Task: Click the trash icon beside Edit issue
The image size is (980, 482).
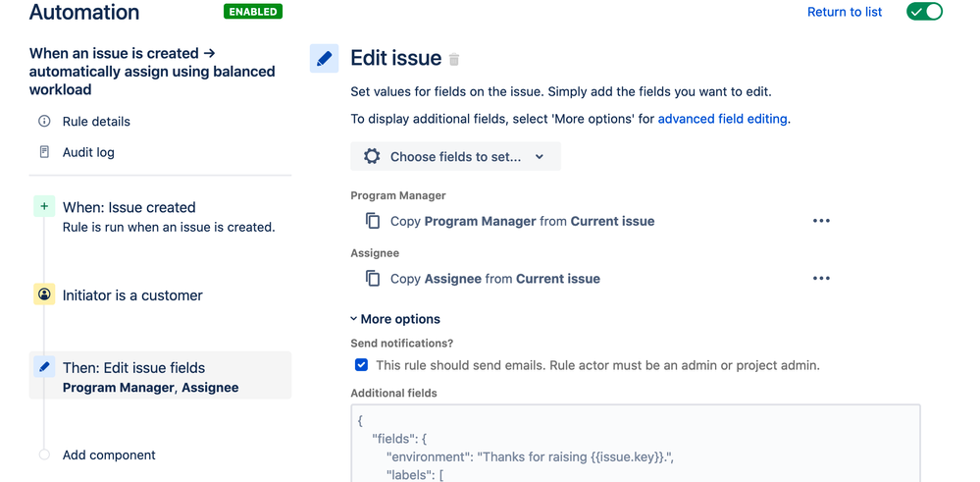Action: pos(454,60)
